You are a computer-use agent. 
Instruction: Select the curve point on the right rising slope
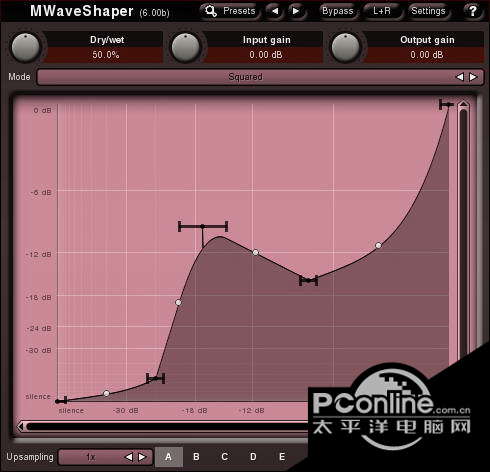point(378,246)
